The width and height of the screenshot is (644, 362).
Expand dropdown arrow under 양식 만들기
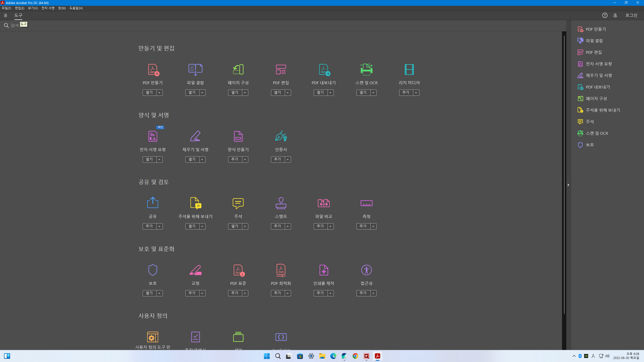245,160
